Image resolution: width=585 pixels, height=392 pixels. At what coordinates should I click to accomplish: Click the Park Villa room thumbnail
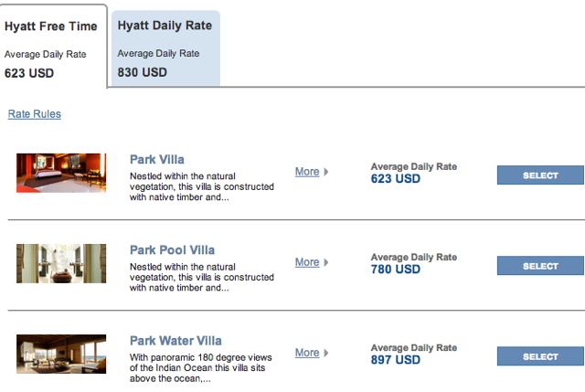coord(61,173)
